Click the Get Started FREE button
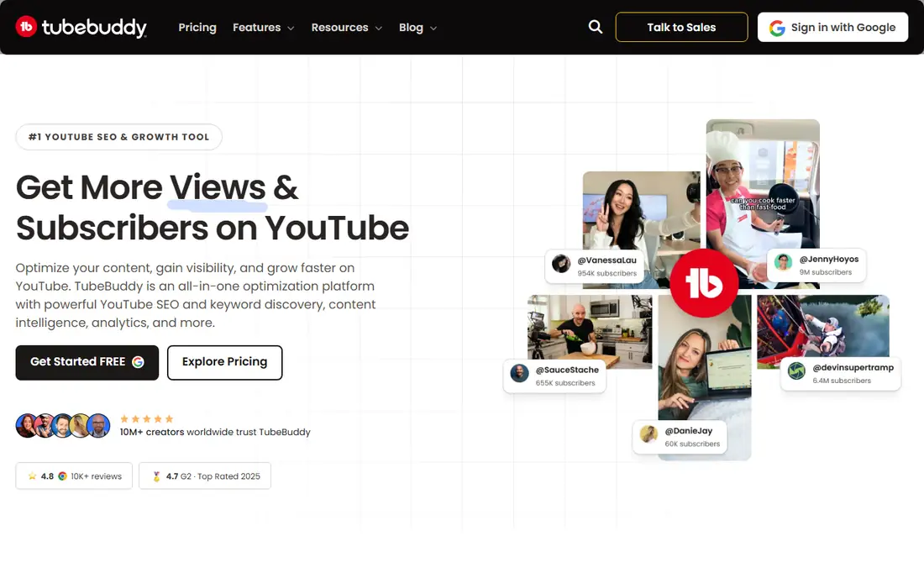The image size is (924, 578). (87, 362)
